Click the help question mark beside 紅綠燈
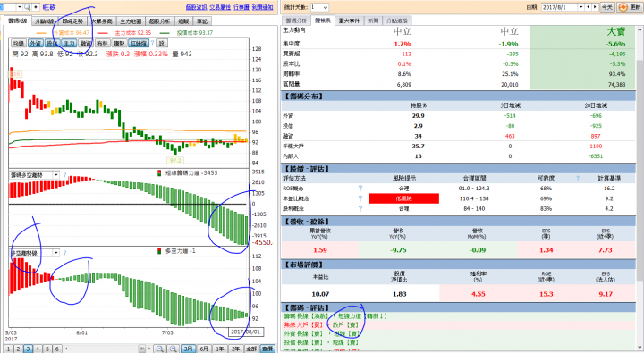This screenshot has width=644, height=353. pos(152,43)
